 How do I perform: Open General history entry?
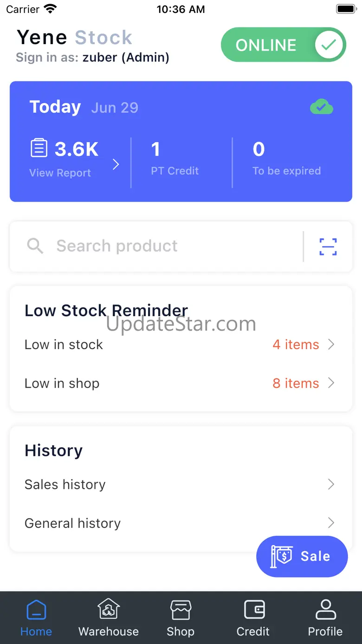click(73, 523)
